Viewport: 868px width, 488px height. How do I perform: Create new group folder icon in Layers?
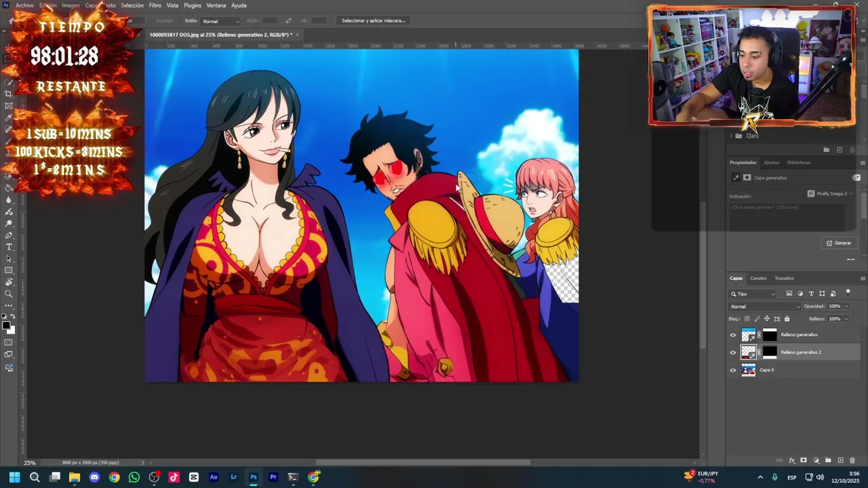[828, 461]
